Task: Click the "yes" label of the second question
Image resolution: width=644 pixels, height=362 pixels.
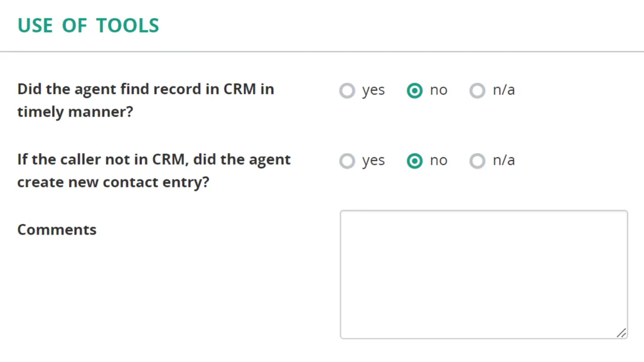Action: point(373,161)
